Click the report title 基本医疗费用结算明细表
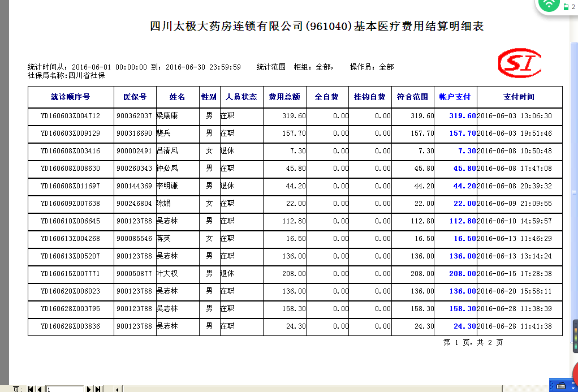578x392 pixels. 419,26
